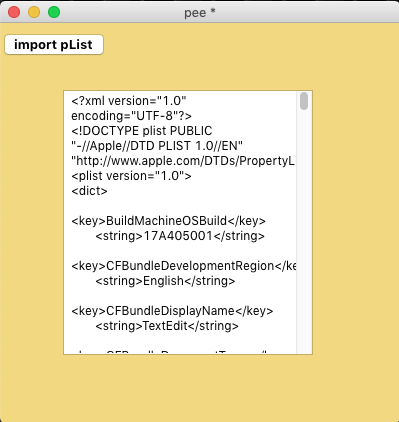Click the string value 17A405001
The height and width of the screenshot is (422, 399).
coord(180,236)
